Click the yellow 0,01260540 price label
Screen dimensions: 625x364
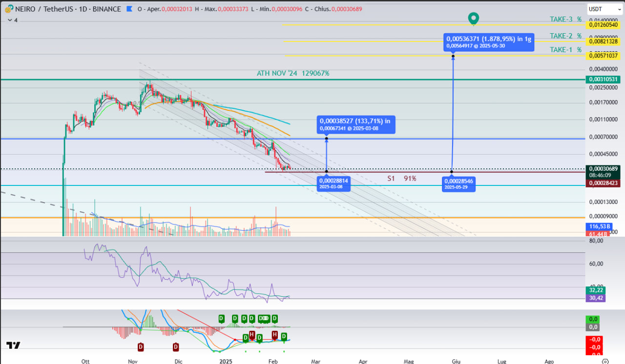click(603, 24)
